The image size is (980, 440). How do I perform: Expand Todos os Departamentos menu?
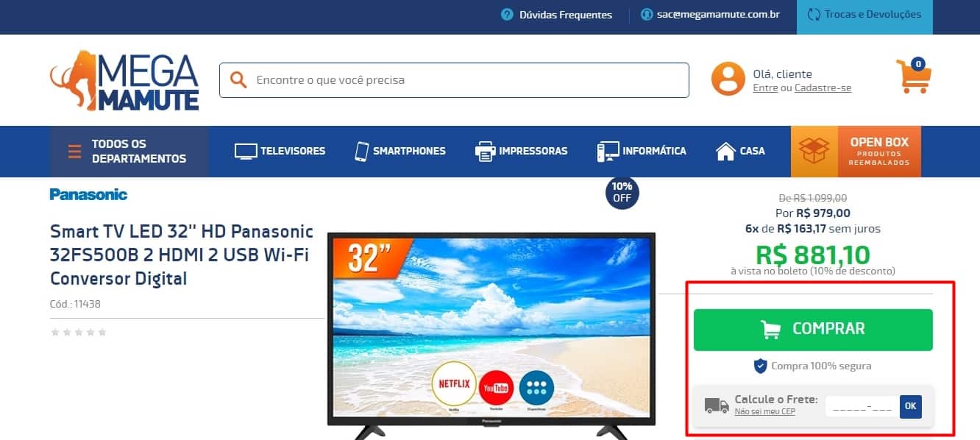pos(129,152)
